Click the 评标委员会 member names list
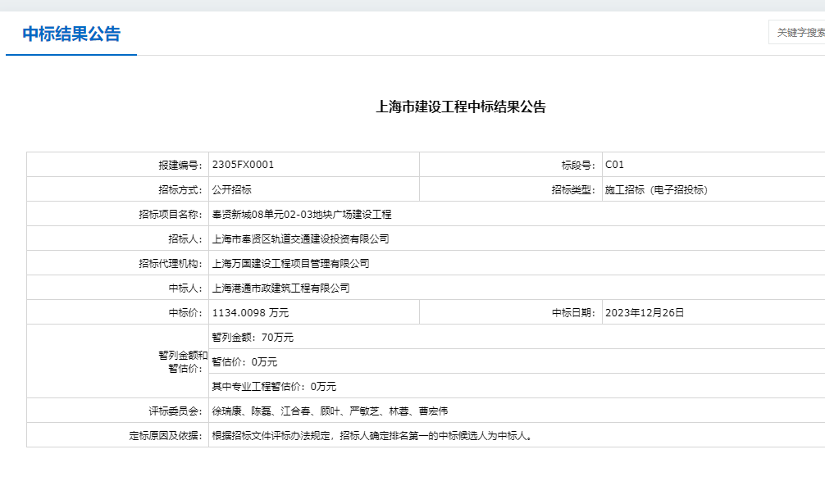This screenshot has height=504, width=825. (330, 411)
